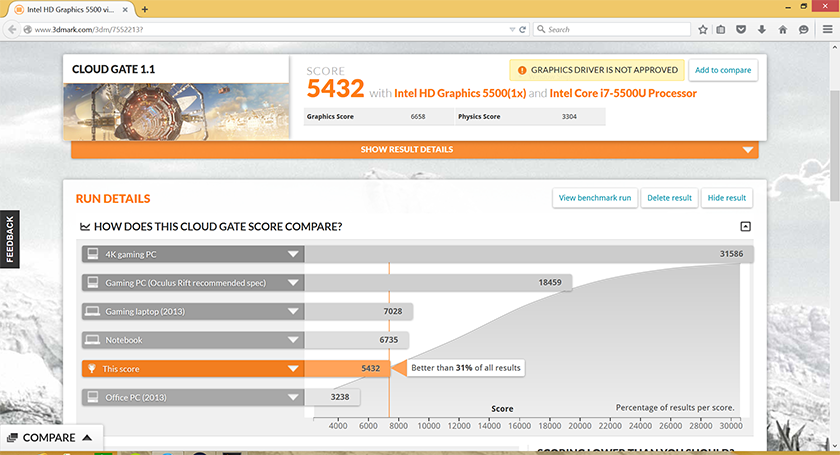Screen dimensions: 840x455
Task: Open Intel Core i7-5500U Processor link
Action: pyautogui.click(x=623, y=93)
